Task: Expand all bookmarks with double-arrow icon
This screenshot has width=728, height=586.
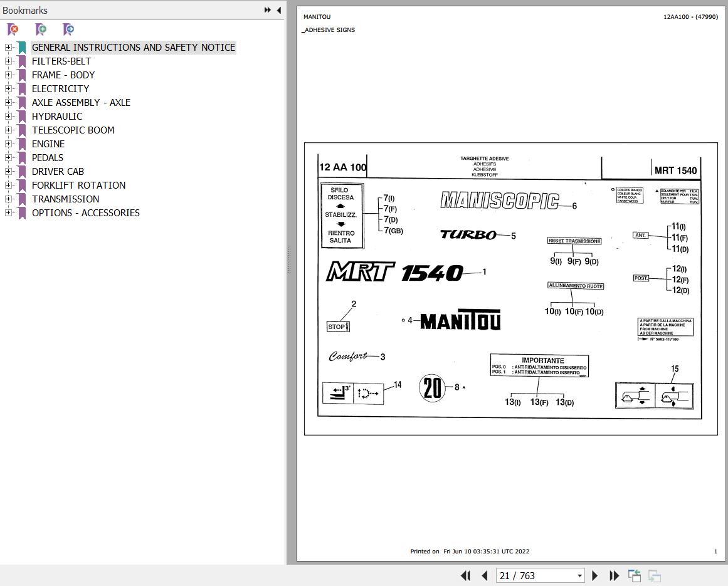Action: point(267,10)
